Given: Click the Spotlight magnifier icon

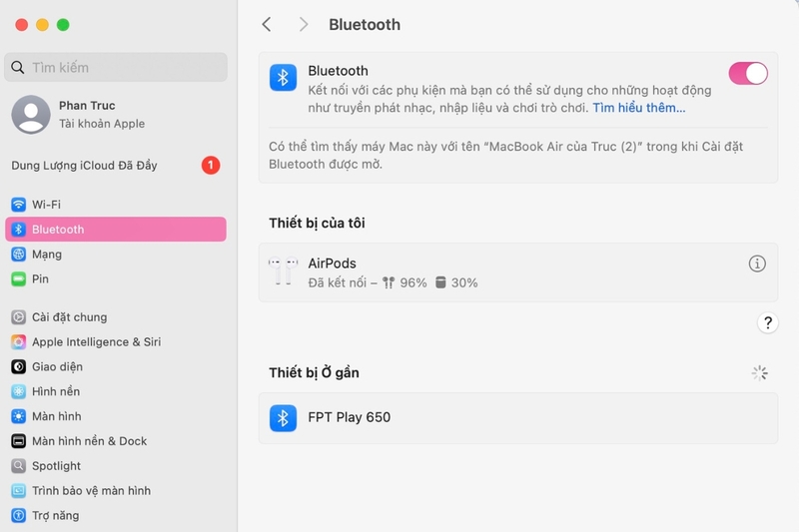Looking at the screenshot, I should 19,466.
